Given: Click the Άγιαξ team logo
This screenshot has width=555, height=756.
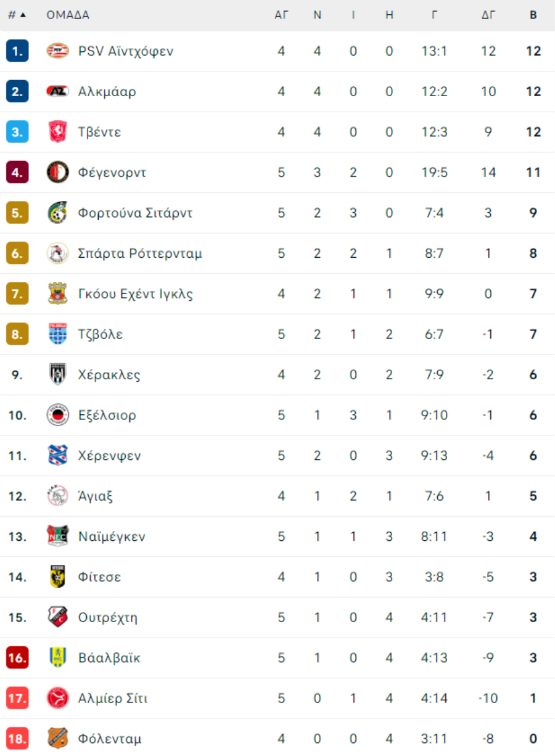Looking at the screenshot, I should coord(58,496).
